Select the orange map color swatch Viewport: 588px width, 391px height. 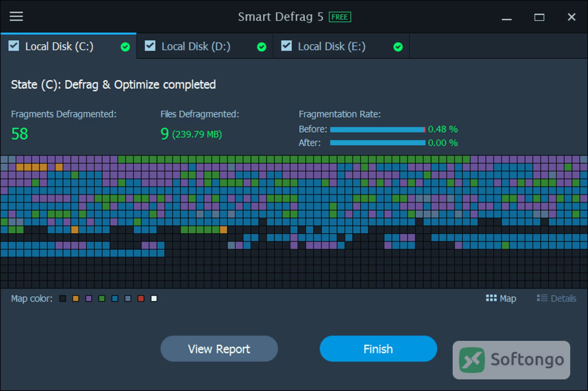click(76, 298)
